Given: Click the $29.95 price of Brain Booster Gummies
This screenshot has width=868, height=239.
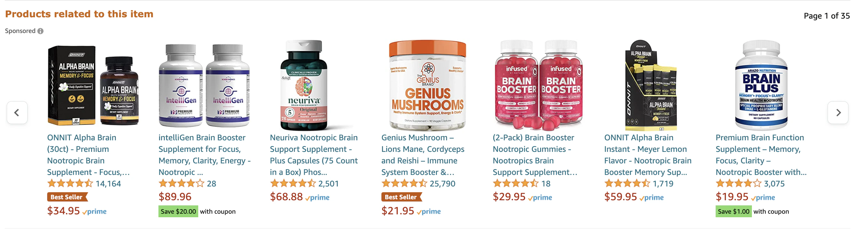Looking at the screenshot, I should [509, 197].
